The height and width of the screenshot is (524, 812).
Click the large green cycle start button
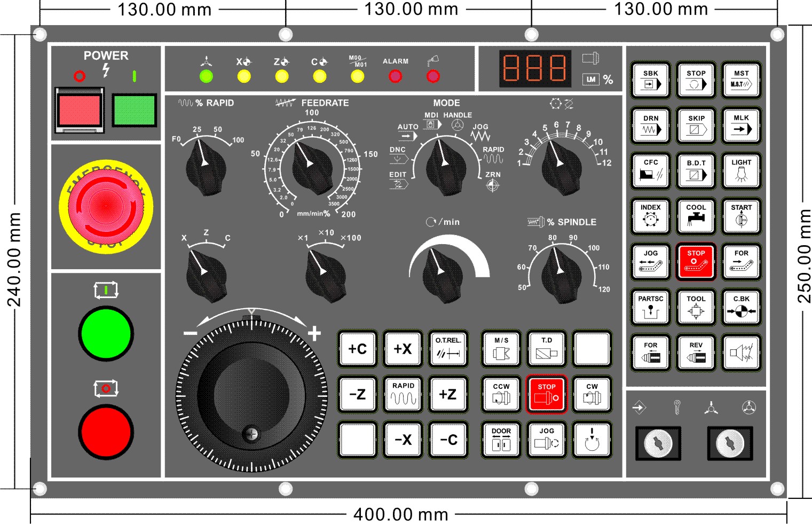point(106,333)
